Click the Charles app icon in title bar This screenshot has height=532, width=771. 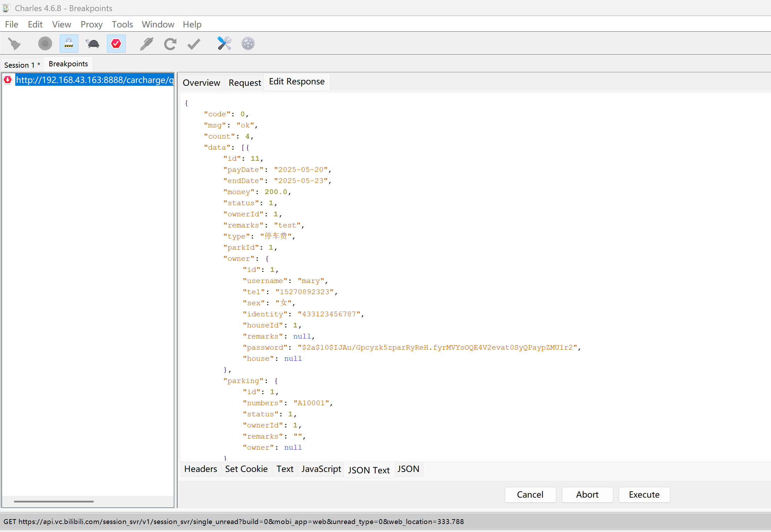[x=6, y=8]
